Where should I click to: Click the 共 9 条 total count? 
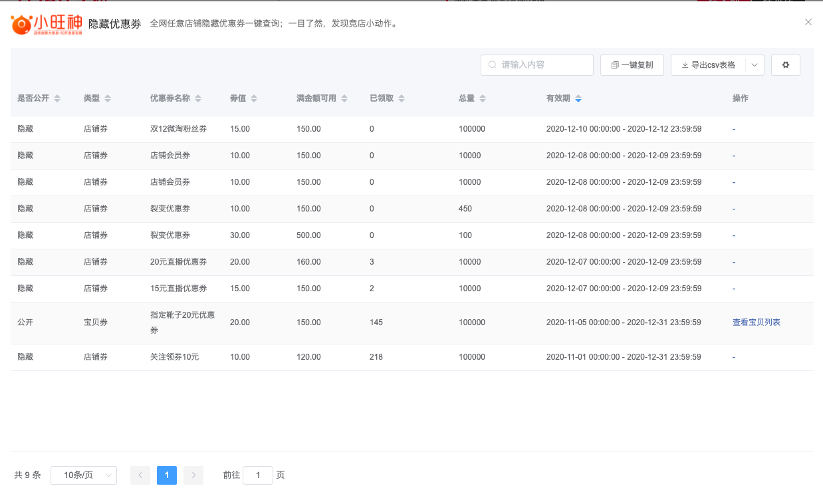coord(27,475)
